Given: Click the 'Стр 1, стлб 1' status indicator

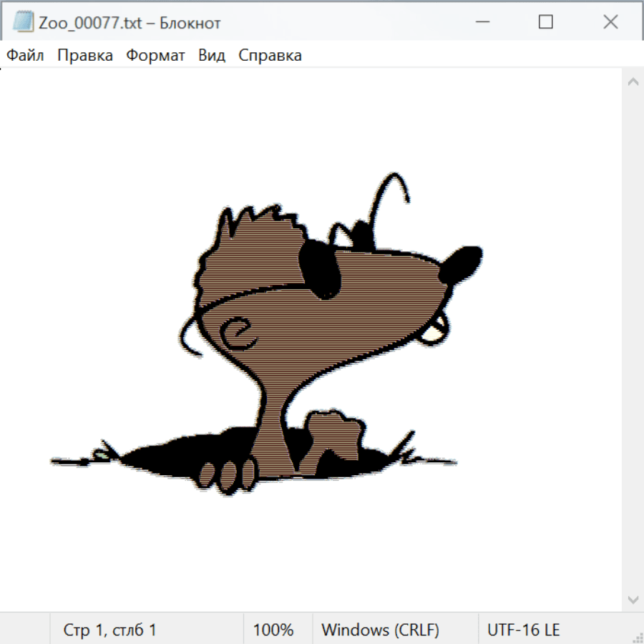Looking at the screenshot, I should tap(110, 630).
